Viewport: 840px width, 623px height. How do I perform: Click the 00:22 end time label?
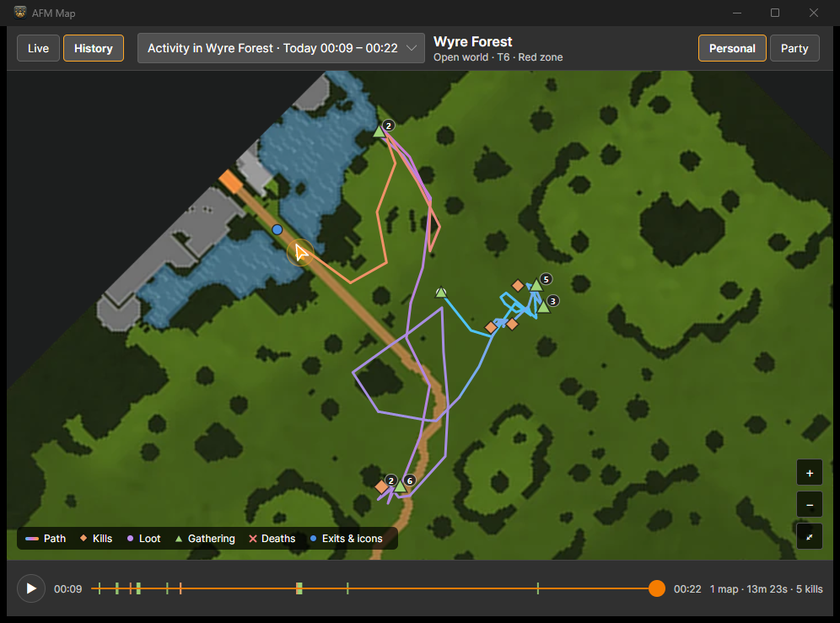coord(687,589)
